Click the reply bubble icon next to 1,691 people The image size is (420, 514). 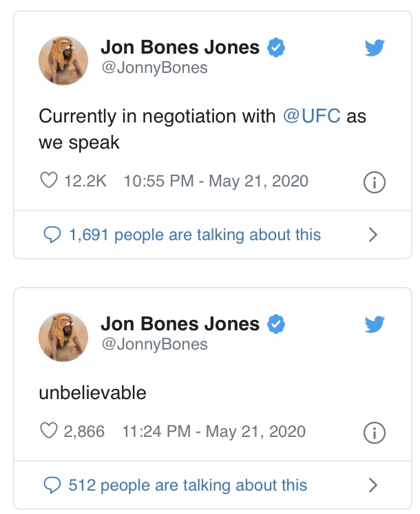click(x=52, y=235)
